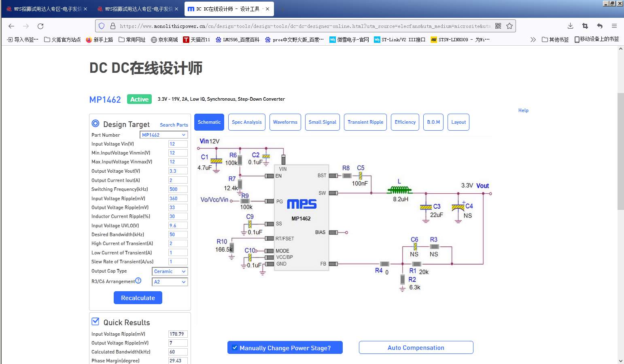624x364 pixels.
Task: Click the downloads arrow icon
Action: pos(570,25)
